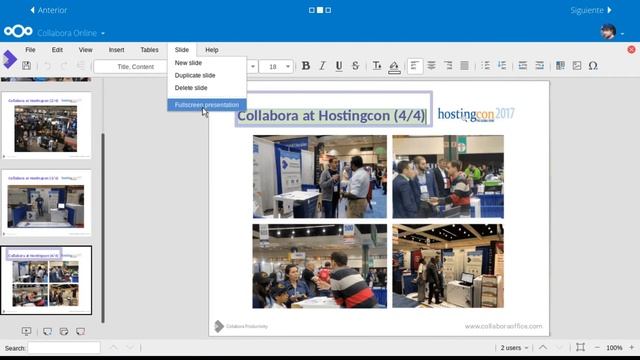The height and width of the screenshot is (360, 640).
Task: Click www.collaboraoffice.com footer link
Action: (504, 326)
